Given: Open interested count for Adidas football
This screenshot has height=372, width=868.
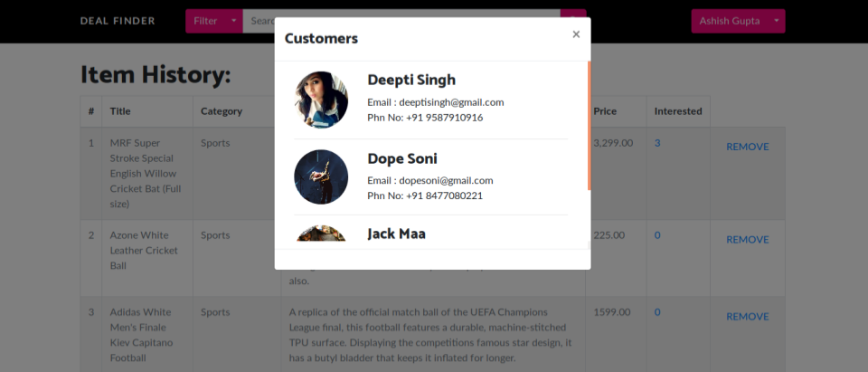Looking at the screenshot, I should [x=657, y=312].
